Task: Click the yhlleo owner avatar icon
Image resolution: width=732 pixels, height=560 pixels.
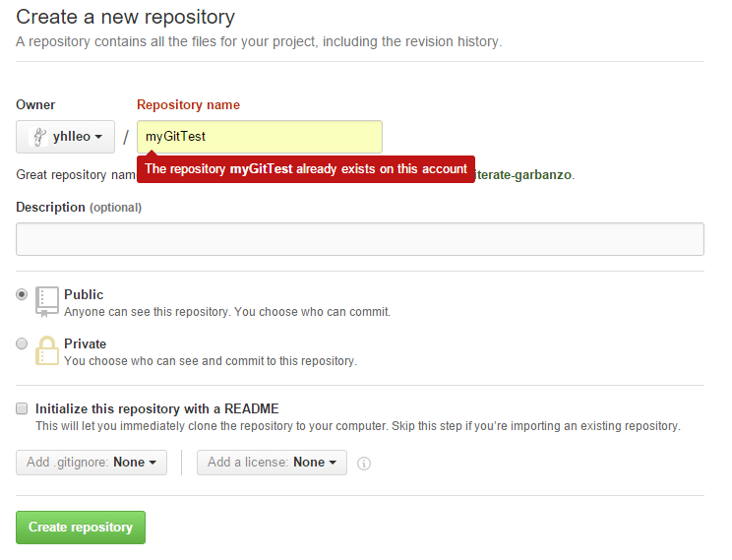Action: click(39, 137)
